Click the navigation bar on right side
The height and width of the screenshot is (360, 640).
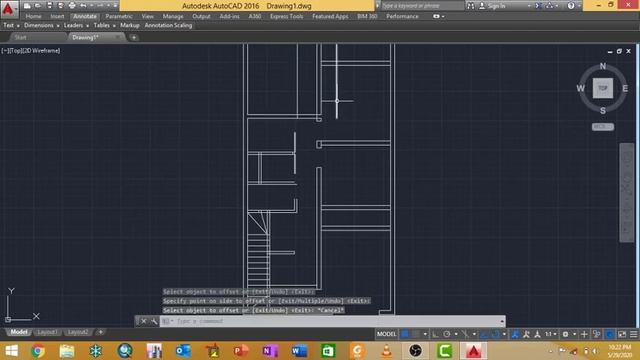[x=627, y=192]
